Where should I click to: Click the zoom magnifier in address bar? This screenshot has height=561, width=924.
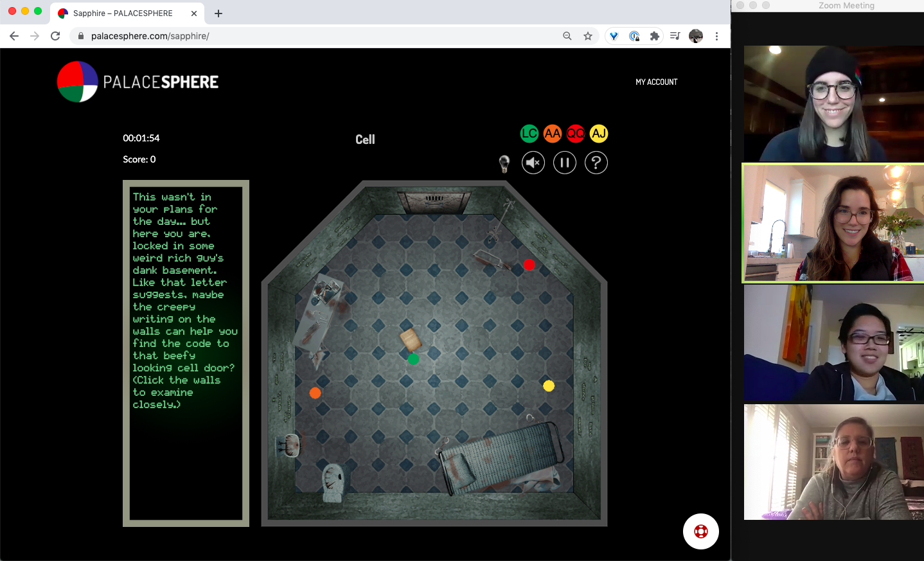567,36
